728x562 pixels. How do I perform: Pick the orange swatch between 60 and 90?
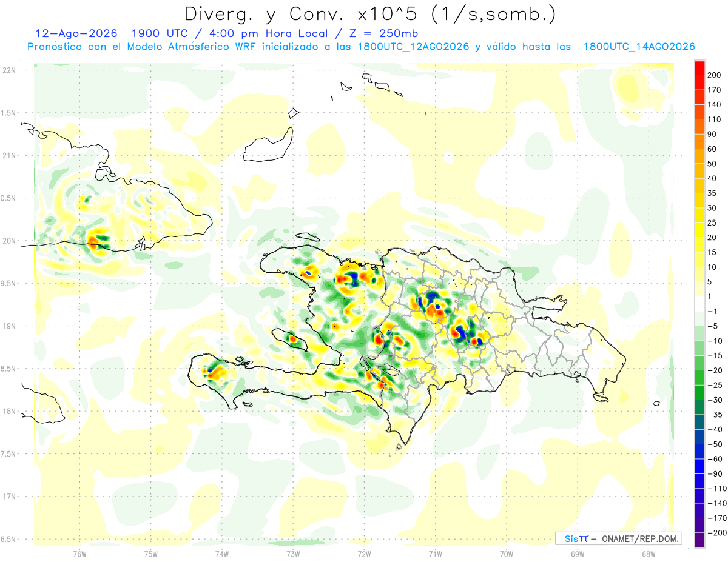699,141
